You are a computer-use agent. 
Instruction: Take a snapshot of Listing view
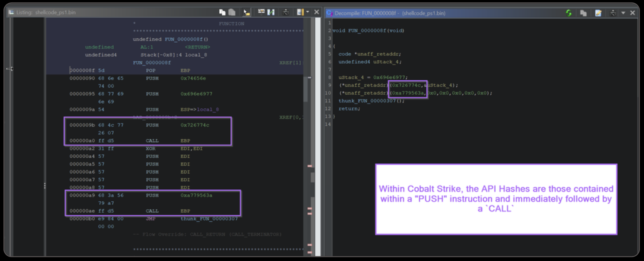coord(286,12)
